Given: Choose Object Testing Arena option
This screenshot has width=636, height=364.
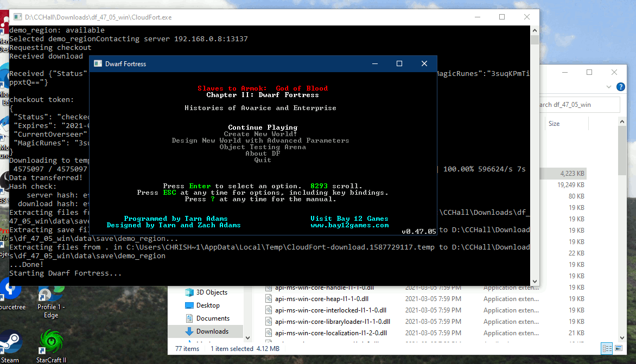Looking at the screenshot, I should (x=263, y=146).
